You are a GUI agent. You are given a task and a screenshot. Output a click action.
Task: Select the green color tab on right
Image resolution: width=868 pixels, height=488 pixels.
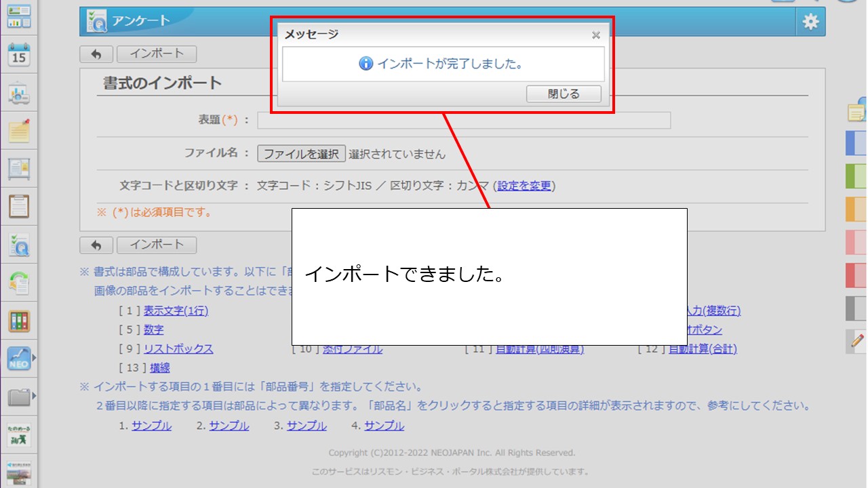point(856,176)
